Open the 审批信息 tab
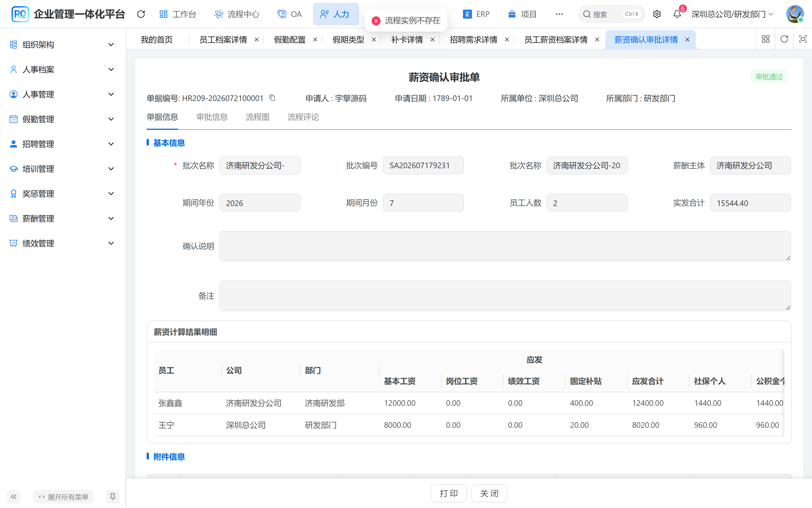Screen dimensions: 812x508 [x=212, y=117]
